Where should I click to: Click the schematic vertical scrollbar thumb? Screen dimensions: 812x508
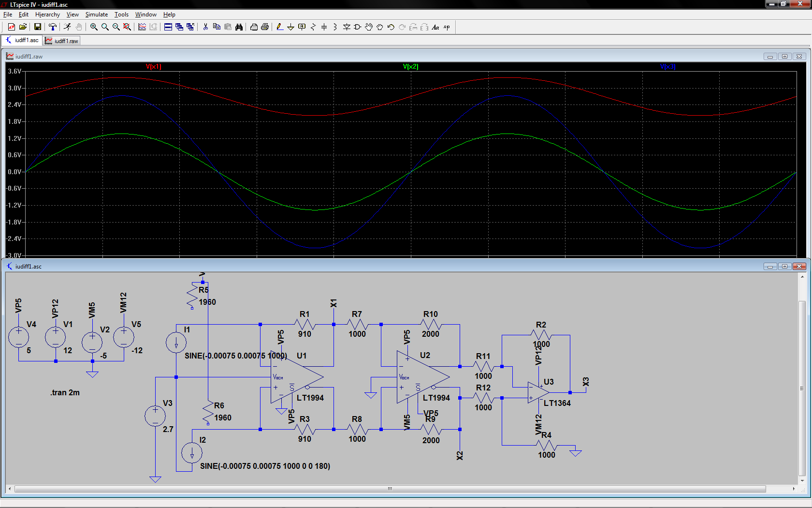point(802,388)
